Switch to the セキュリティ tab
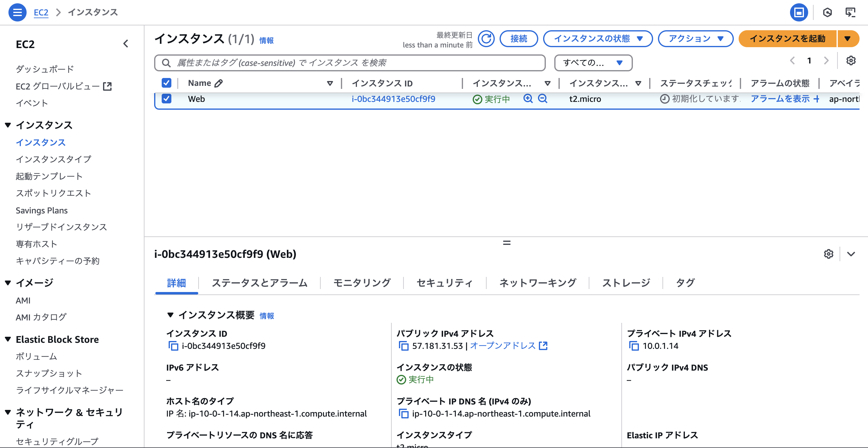 click(x=445, y=283)
